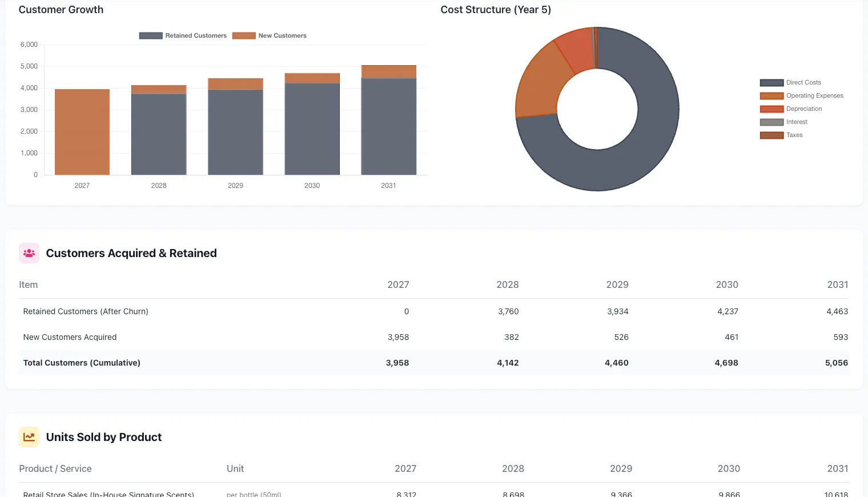Click the 3,958 value in New Customers Acquired row
Image resolution: width=868 pixels, height=497 pixels.
[x=399, y=337]
